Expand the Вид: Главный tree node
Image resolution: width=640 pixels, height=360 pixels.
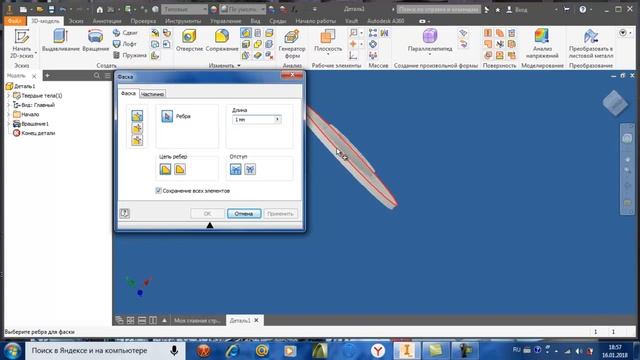click(9, 105)
